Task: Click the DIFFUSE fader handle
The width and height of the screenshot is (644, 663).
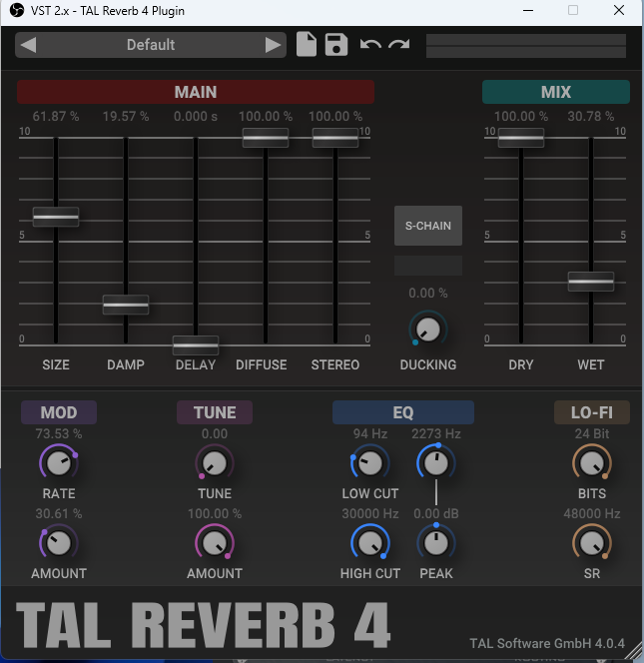Action: [266, 138]
